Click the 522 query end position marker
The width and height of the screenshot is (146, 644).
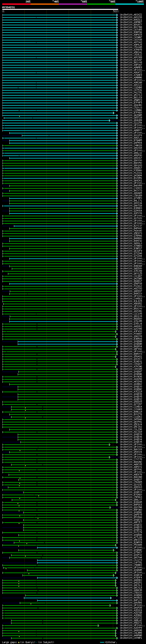coord(115,11)
